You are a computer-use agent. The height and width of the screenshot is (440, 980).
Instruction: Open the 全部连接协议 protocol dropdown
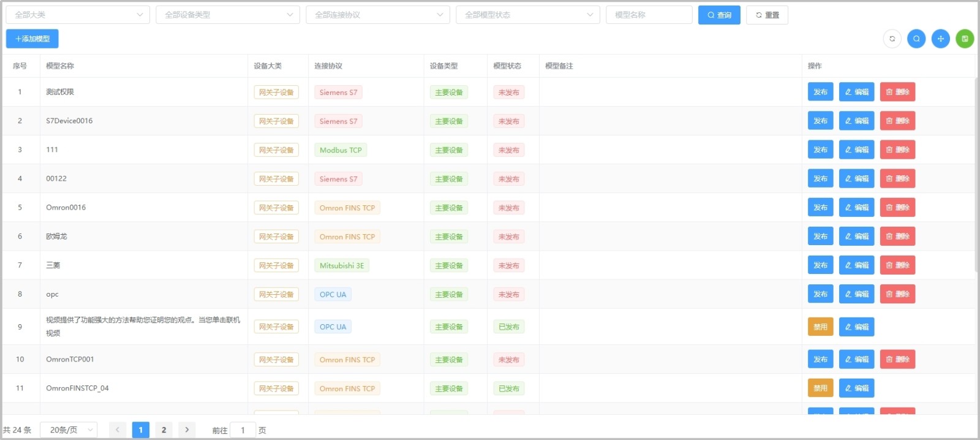tap(378, 15)
